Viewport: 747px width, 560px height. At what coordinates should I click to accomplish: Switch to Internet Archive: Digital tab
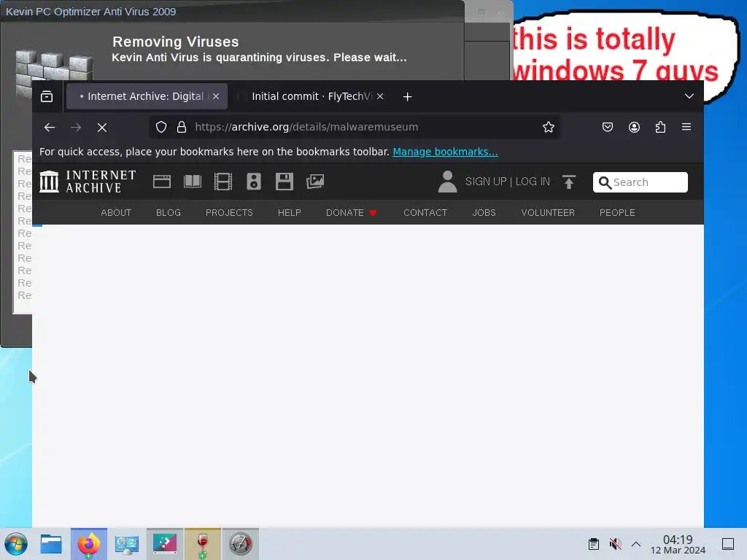[147, 97]
